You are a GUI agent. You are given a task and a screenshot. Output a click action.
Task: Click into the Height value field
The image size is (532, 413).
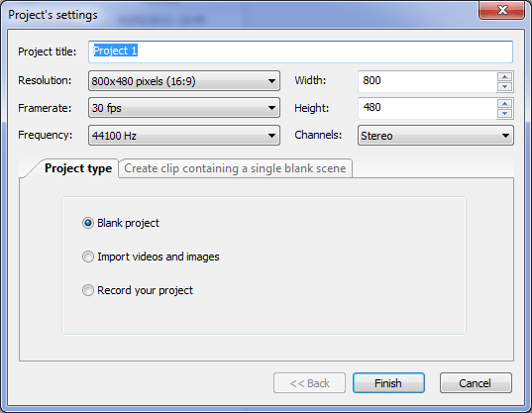(x=428, y=108)
